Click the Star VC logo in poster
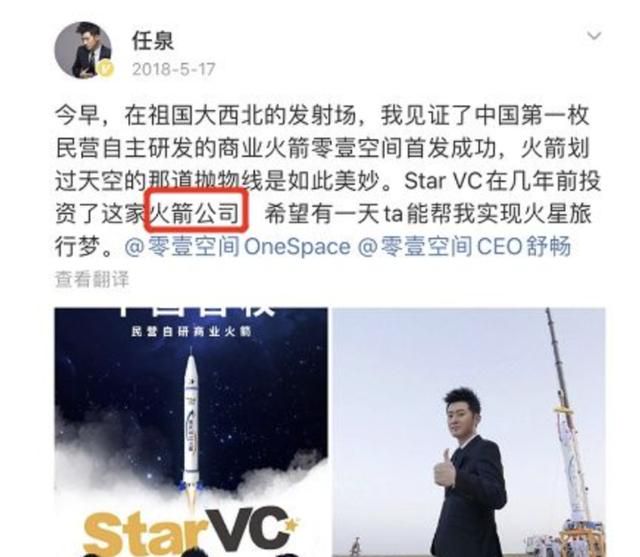The height and width of the screenshot is (557, 640). pos(192,530)
